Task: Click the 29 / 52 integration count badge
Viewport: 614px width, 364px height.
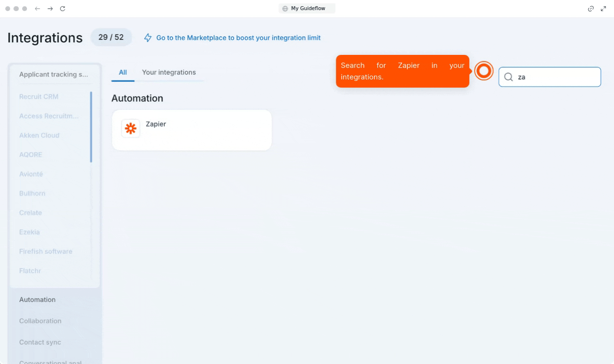Action: (x=111, y=37)
